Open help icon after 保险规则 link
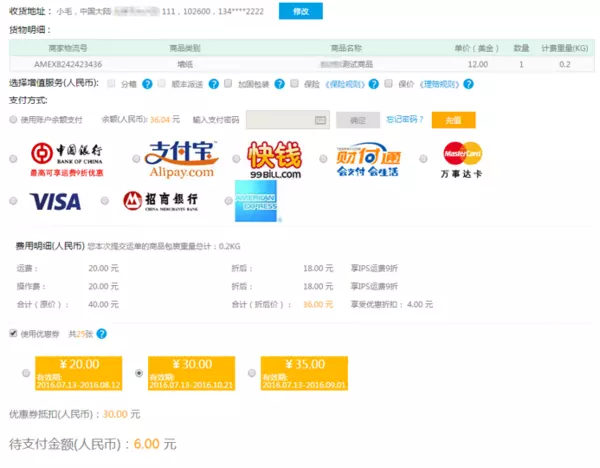Image resolution: width=600 pixels, height=468 pixels. click(374, 84)
